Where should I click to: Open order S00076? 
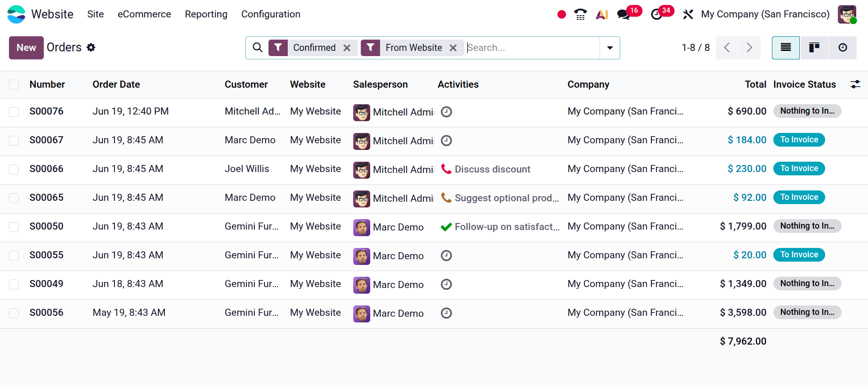coord(46,111)
